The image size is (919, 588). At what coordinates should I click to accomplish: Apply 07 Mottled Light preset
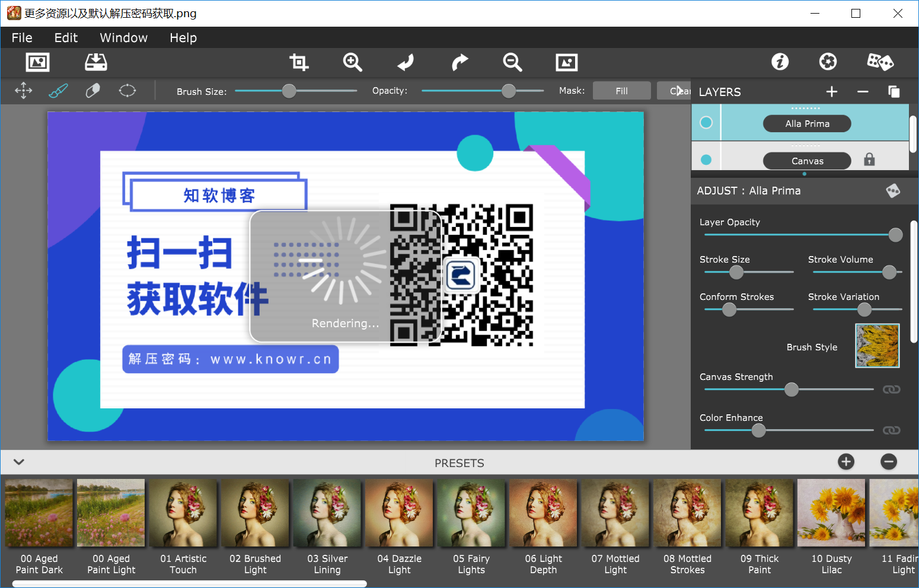click(x=615, y=513)
